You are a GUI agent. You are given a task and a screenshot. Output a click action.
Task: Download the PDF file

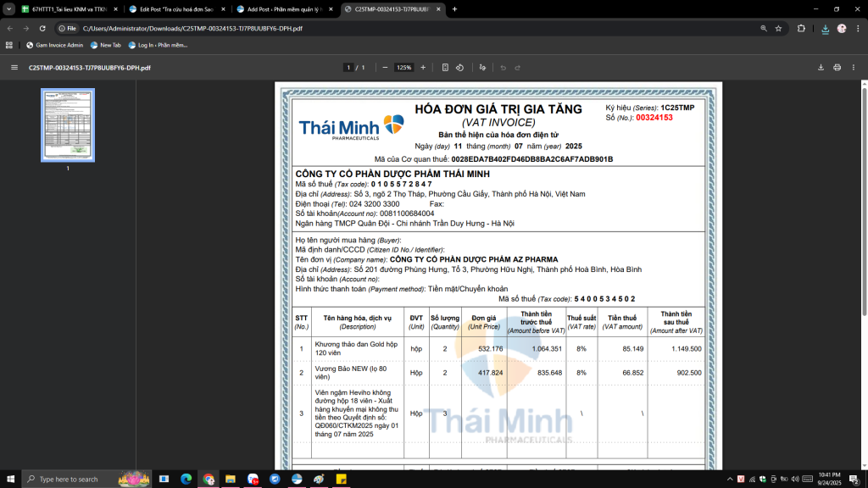821,67
